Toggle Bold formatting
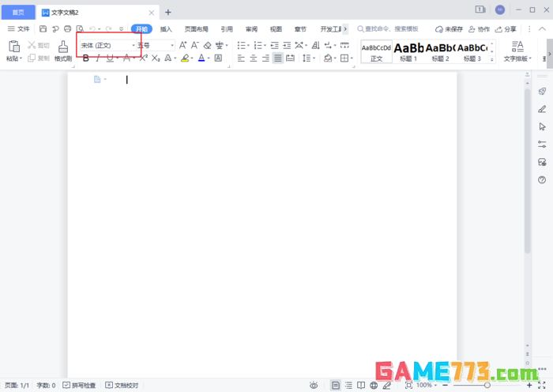The image size is (553, 392). [x=86, y=58]
